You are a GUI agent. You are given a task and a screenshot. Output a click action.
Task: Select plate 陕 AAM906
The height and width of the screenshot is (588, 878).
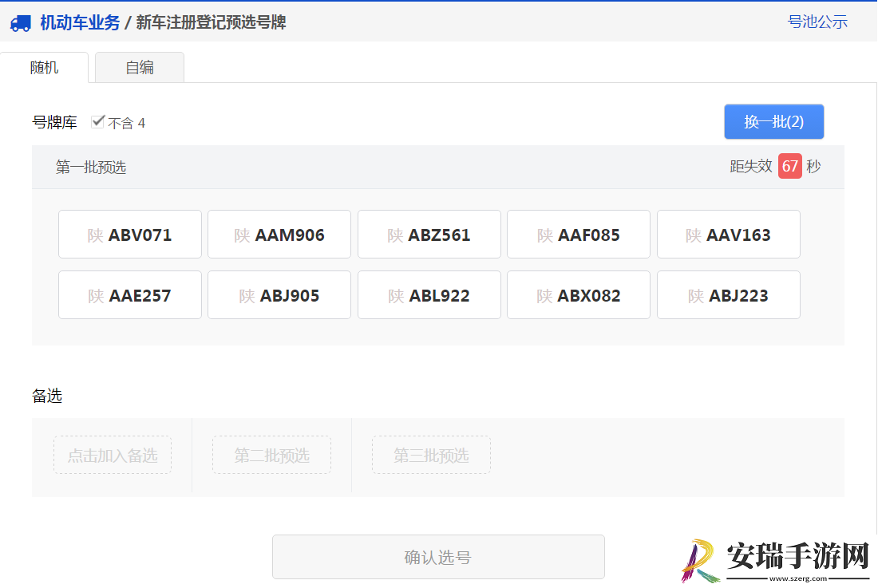[279, 235]
